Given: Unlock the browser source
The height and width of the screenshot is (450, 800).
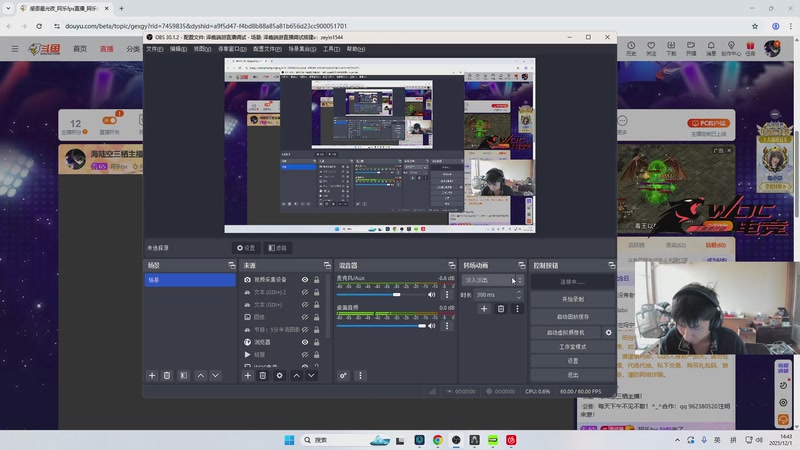Looking at the screenshot, I should click(316, 342).
